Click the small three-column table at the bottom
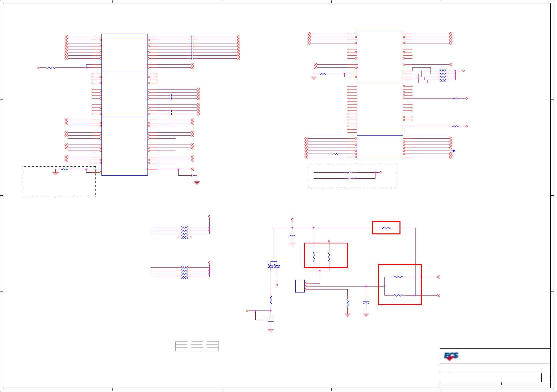This screenshot has height=392, width=557. [x=197, y=346]
